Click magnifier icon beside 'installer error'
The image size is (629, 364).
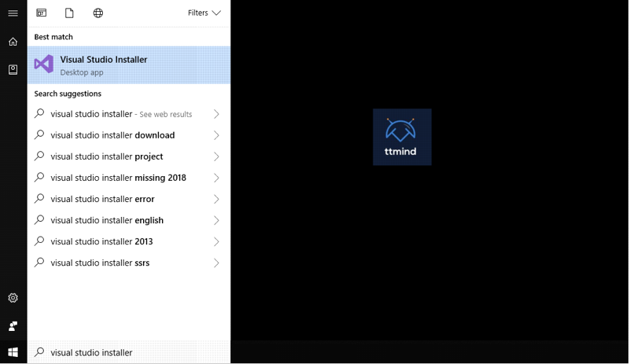(x=39, y=199)
